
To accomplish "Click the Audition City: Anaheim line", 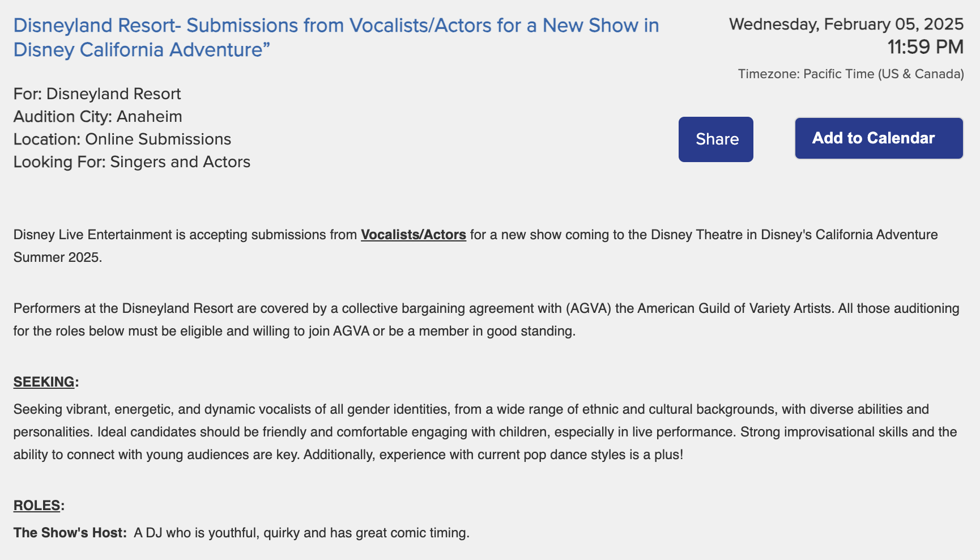I will (98, 117).
